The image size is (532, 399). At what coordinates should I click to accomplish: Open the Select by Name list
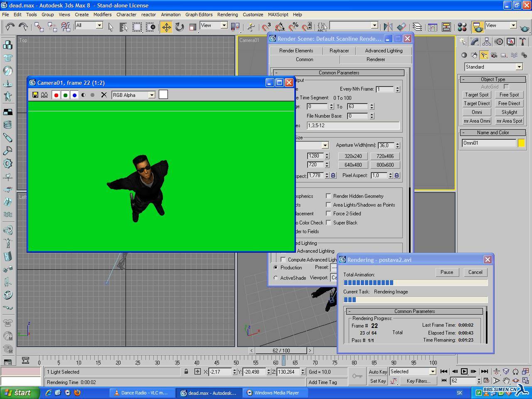[123, 27]
